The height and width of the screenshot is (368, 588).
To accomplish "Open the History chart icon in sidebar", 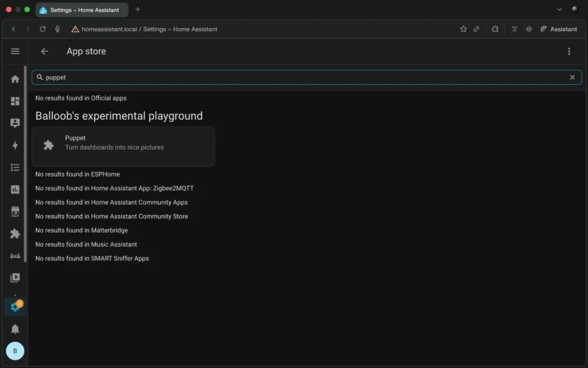I will 15,189.
